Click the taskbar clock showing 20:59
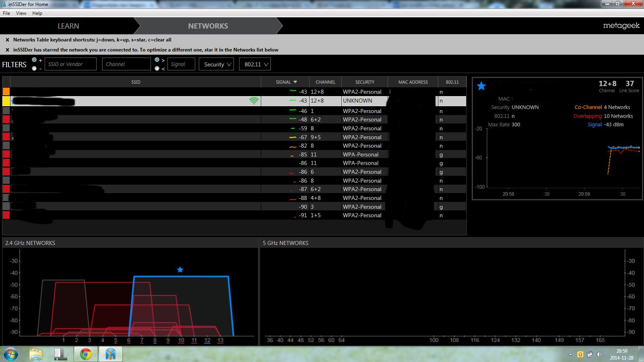This screenshot has height=362, width=644. (621, 351)
